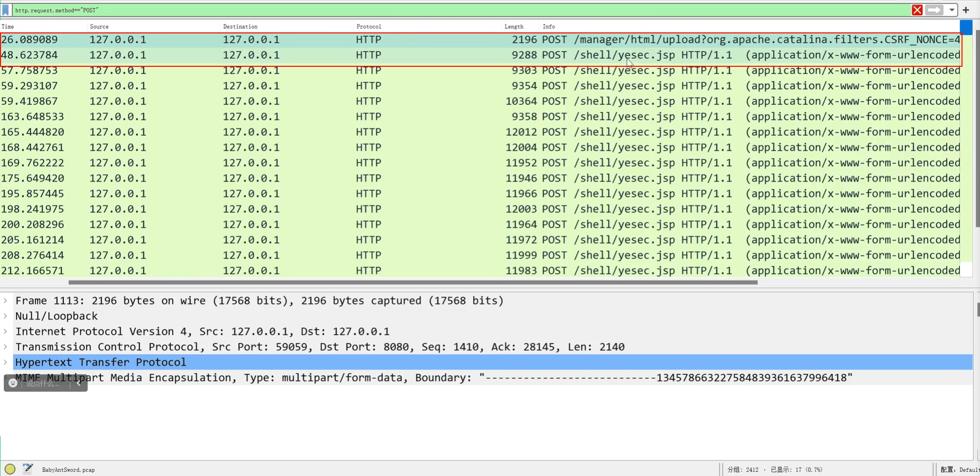Click packet list vertical scrollbar thumb
The height and width of the screenshot is (476, 980).
click(x=977, y=129)
